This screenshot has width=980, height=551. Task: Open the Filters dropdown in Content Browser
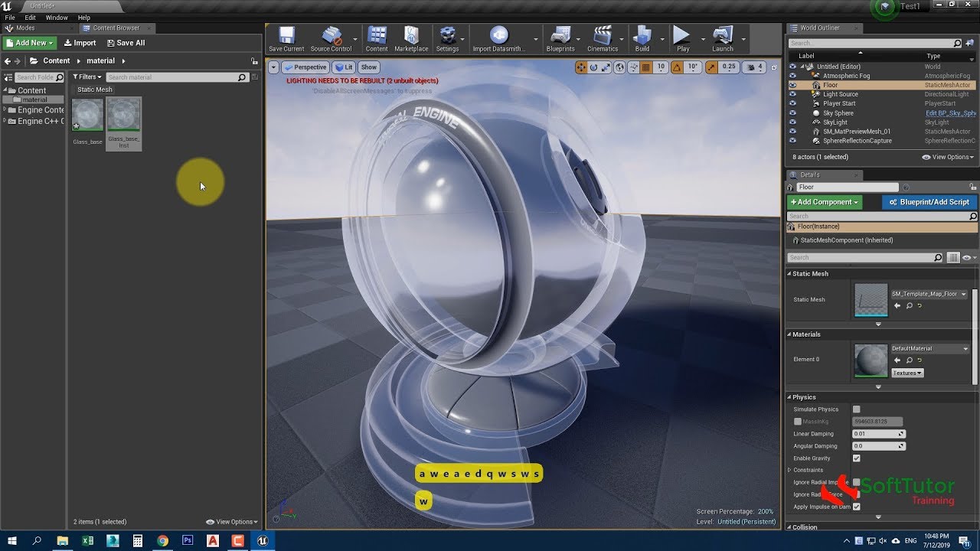click(x=87, y=77)
